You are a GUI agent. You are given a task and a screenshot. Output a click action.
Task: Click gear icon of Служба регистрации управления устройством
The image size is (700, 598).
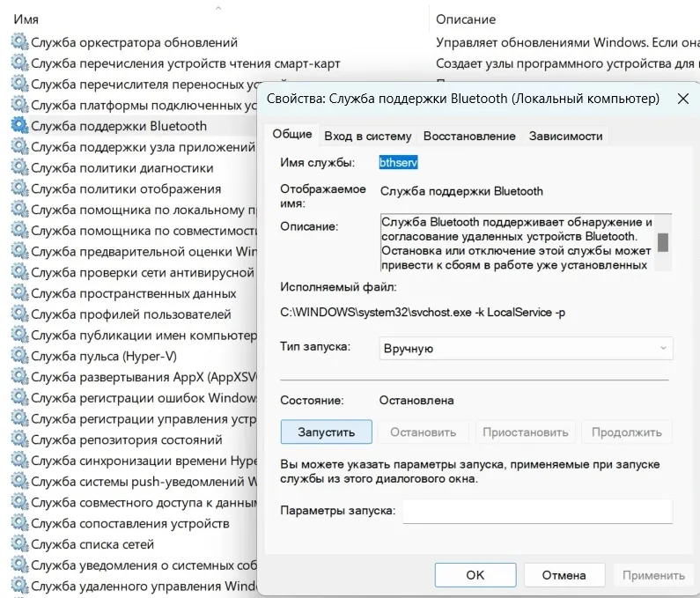click(19, 418)
